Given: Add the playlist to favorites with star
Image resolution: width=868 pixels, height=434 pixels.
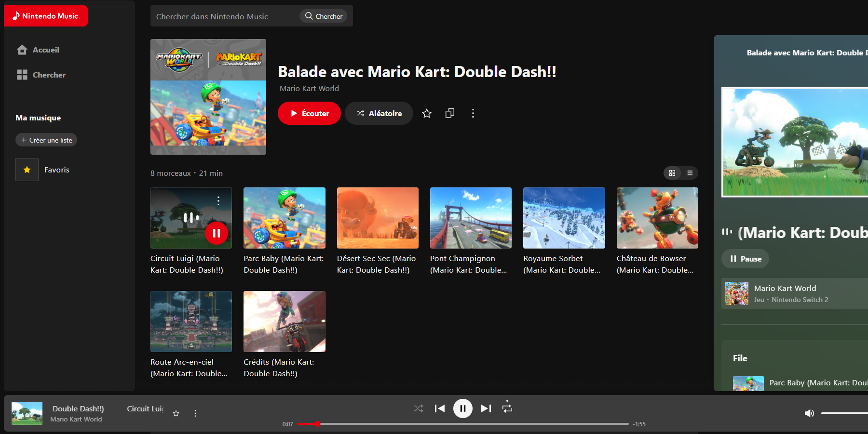Looking at the screenshot, I should pyautogui.click(x=427, y=113).
